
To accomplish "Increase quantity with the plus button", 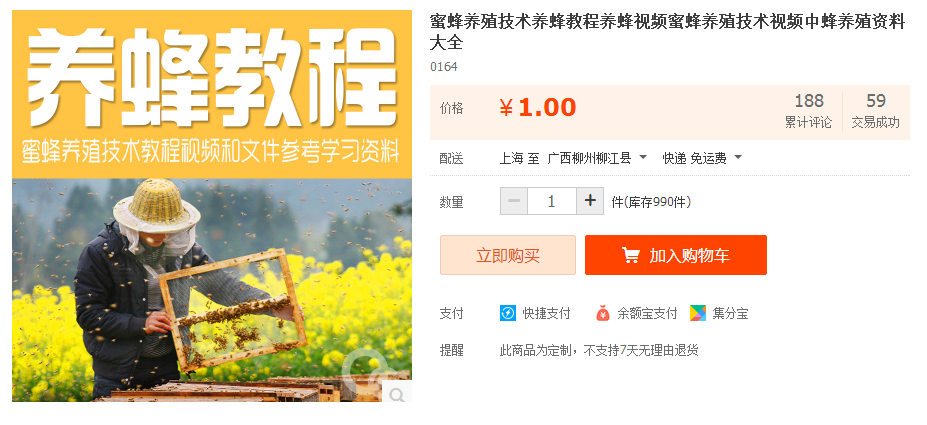I will coord(589,202).
